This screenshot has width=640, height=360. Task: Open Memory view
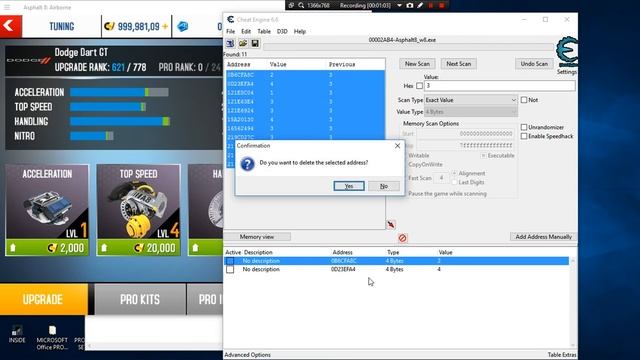click(257, 237)
